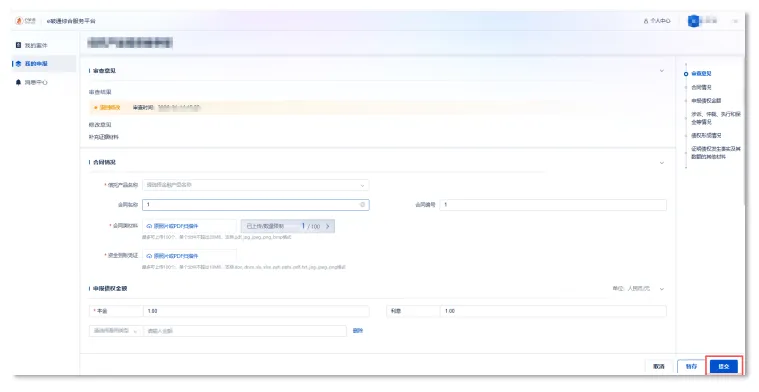Click the platform logo in the header
Image resolution: width=759 pixels, height=392 pixels.
(26, 21)
